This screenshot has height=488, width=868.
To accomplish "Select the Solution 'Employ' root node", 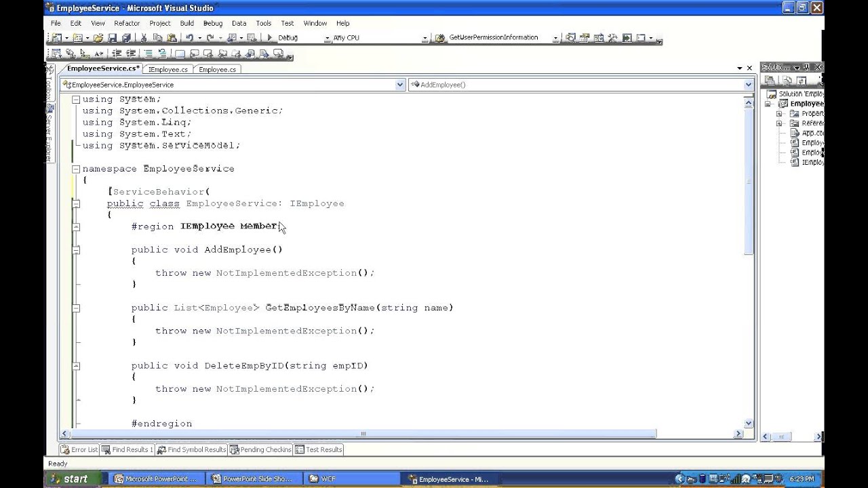I will (x=795, y=94).
